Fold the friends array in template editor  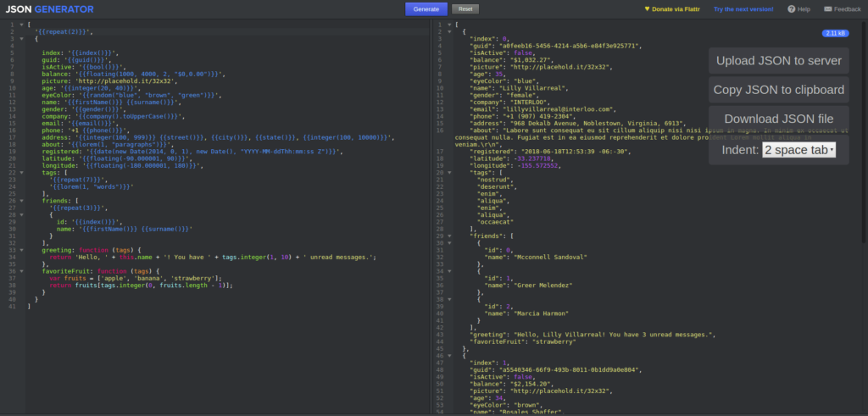pos(21,201)
